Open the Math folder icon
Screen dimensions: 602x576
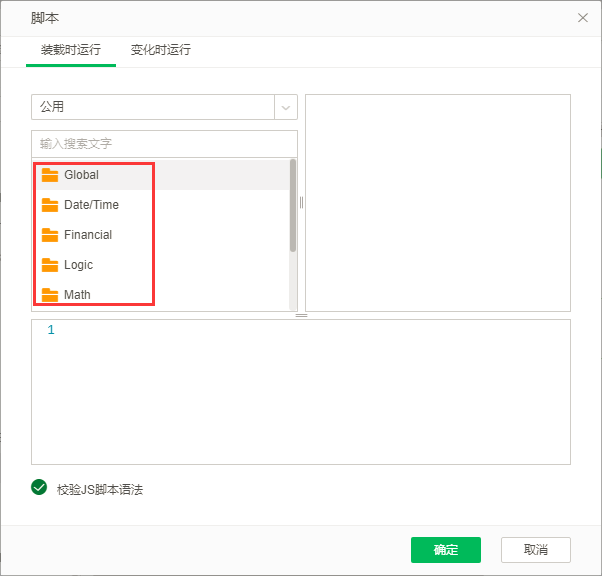pos(50,295)
